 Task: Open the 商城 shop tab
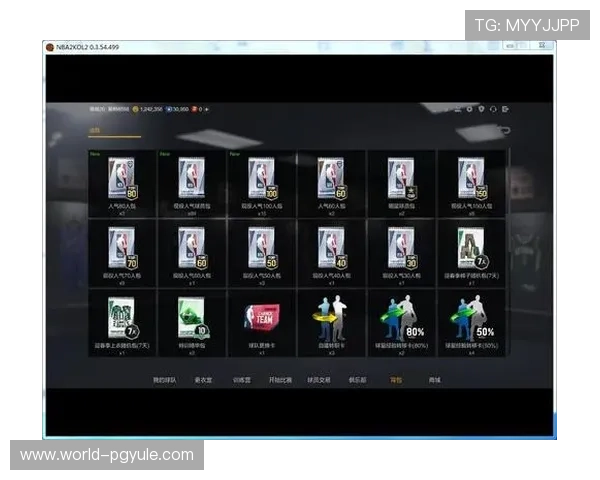pyautogui.click(x=434, y=380)
